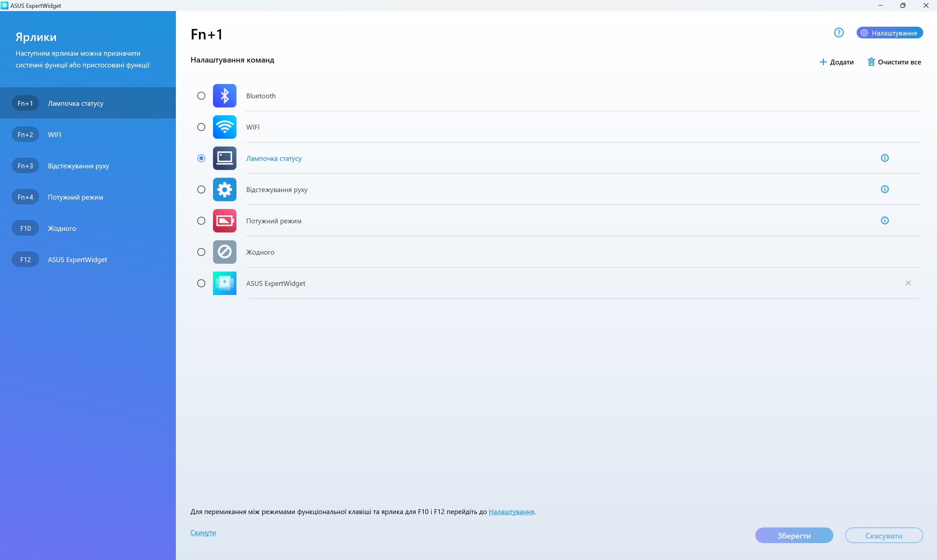
Task: Choose the ASUS ExpertWidget radio button
Action: pyautogui.click(x=201, y=283)
